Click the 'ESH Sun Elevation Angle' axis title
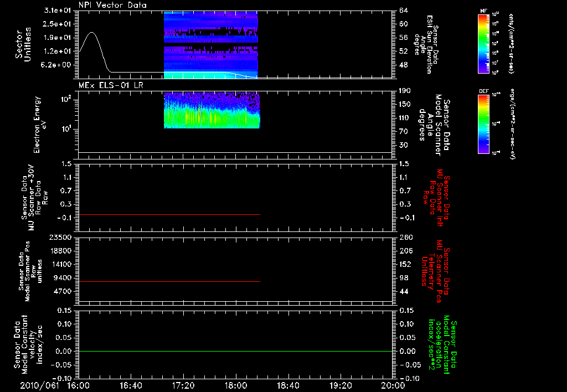The image size is (567, 392). click(x=426, y=44)
